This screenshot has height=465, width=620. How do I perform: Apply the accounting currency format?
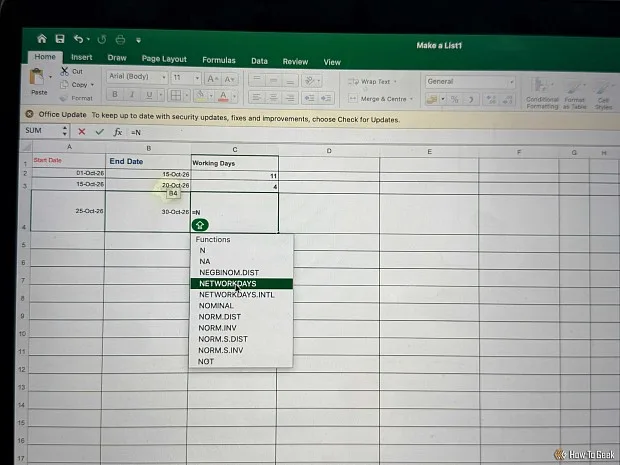(x=432, y=99)
